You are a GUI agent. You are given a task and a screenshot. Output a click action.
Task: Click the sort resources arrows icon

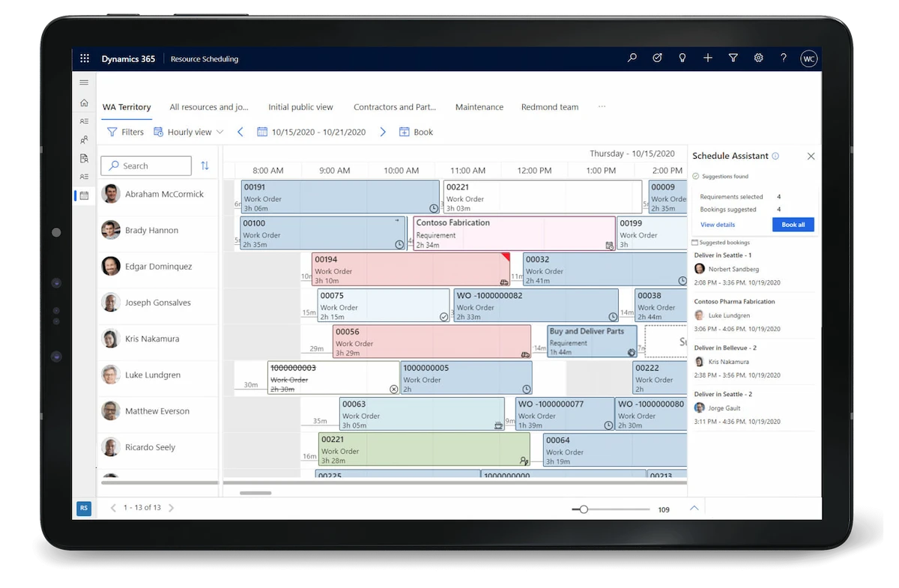205,166
